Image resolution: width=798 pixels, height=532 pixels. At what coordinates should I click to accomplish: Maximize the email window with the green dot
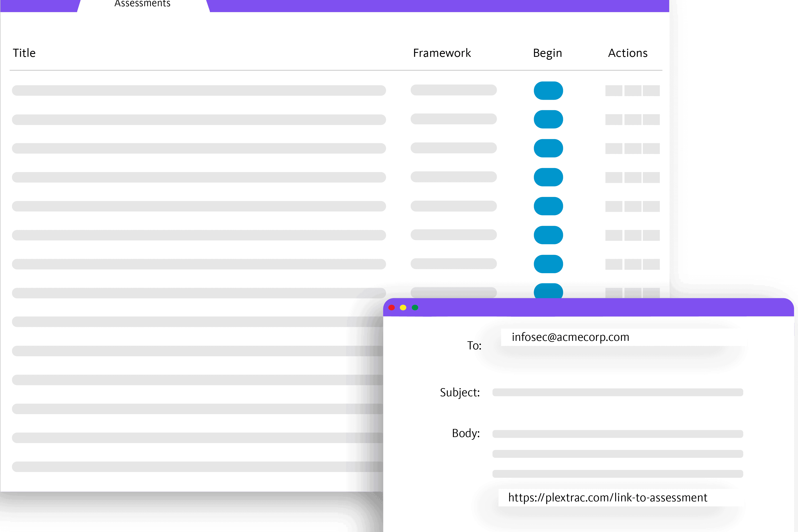(x=415, y=307)
